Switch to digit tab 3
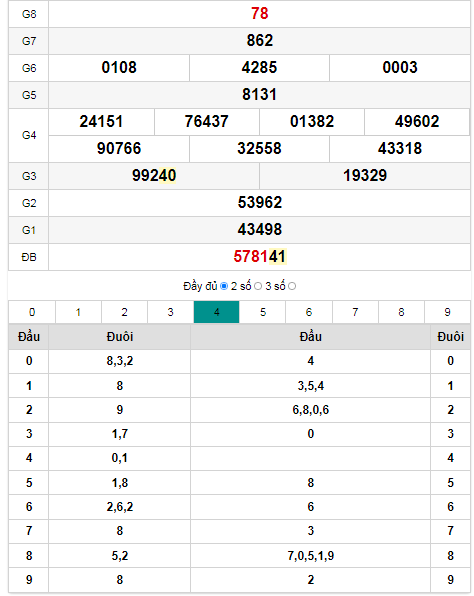Image resolution: width=474 pixels, height=596 pixels. tap(170, 312)
